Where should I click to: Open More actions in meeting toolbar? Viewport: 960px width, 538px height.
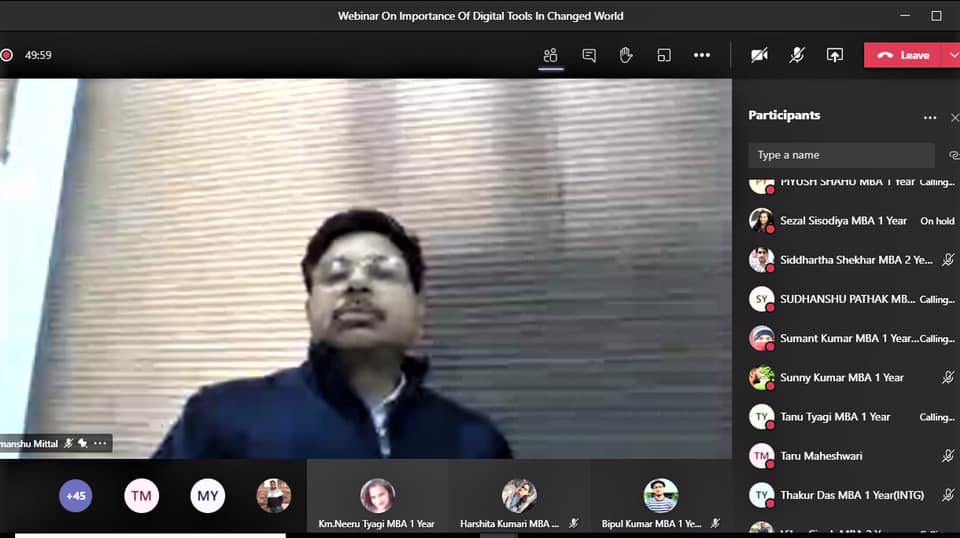702,55
